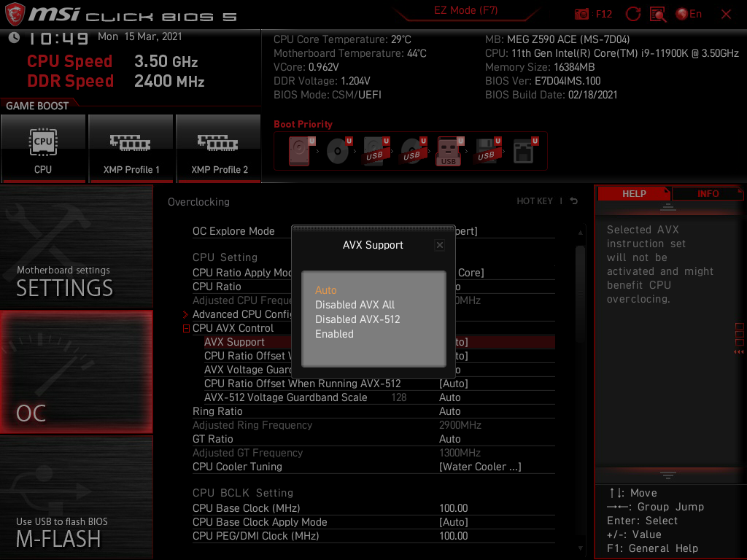Click the HOT KEY label

pyautogui.click(x=535, y=201)
